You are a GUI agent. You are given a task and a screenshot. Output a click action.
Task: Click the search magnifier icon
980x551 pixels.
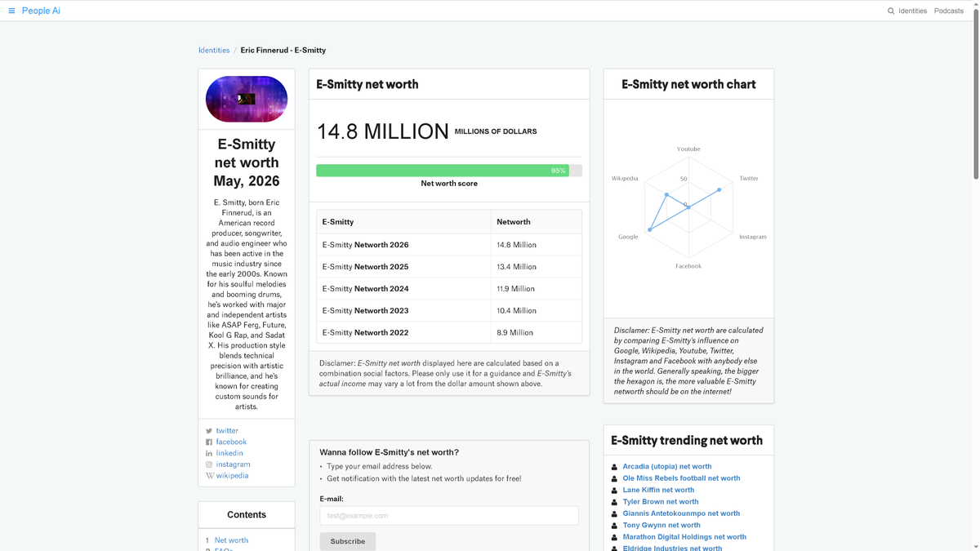click(891, 11)
